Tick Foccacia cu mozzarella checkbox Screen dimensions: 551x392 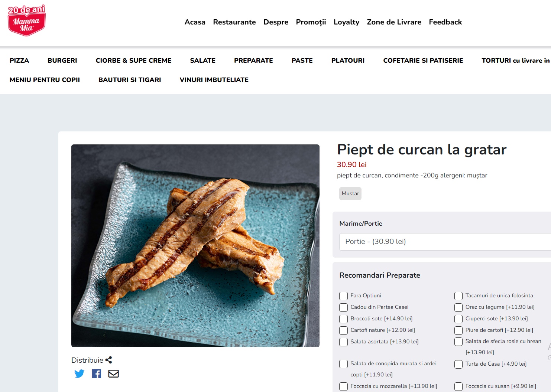coord(343,386)
